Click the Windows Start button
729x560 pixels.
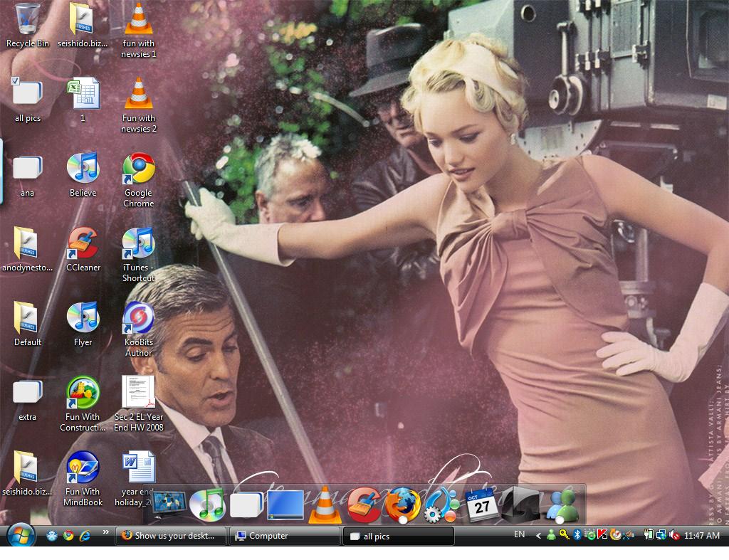point(21,535)
